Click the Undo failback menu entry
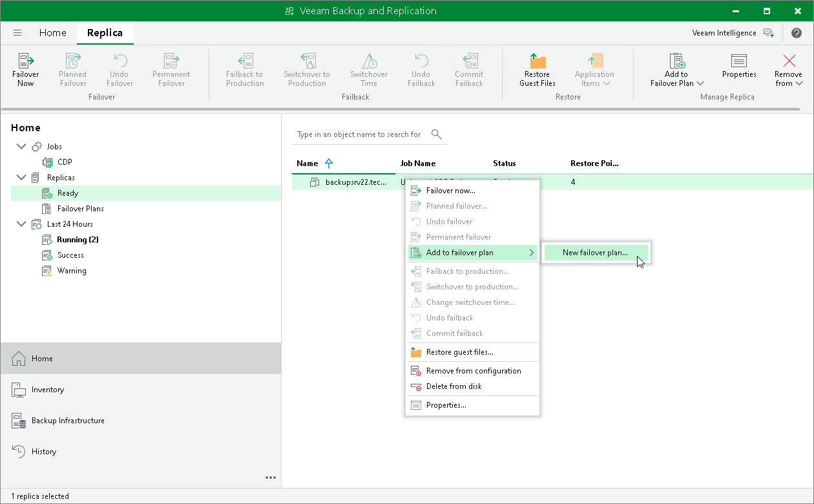This screenshot has width=814, height=504. point(472,318)
